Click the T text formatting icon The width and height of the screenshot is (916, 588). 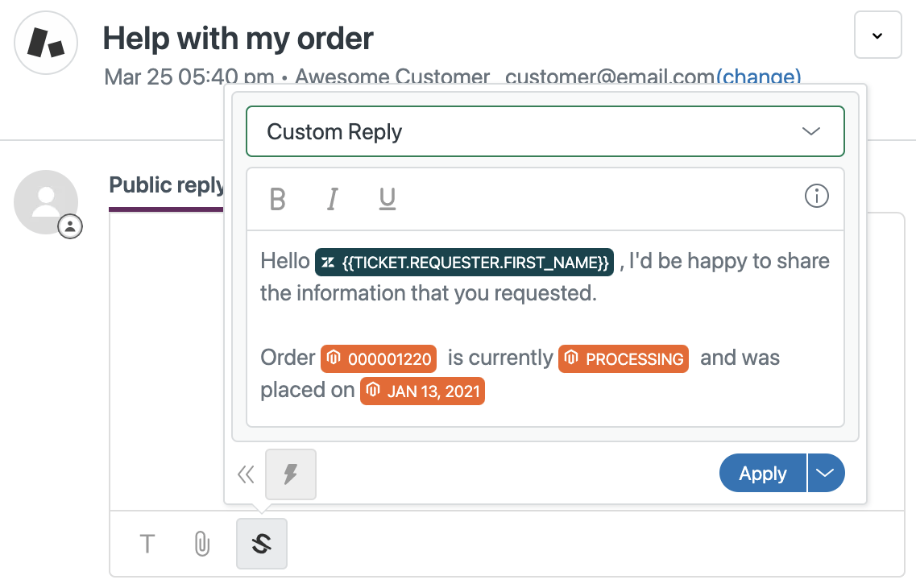click(x=147, y=544)
